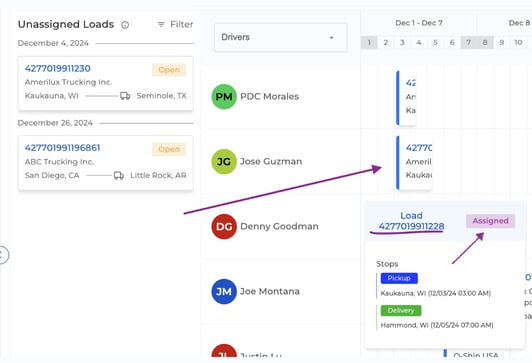This screenshot has height=363, width=532.
Task: Click Jose Guzman's scheduled load card
Action: (x=414, y=163)
